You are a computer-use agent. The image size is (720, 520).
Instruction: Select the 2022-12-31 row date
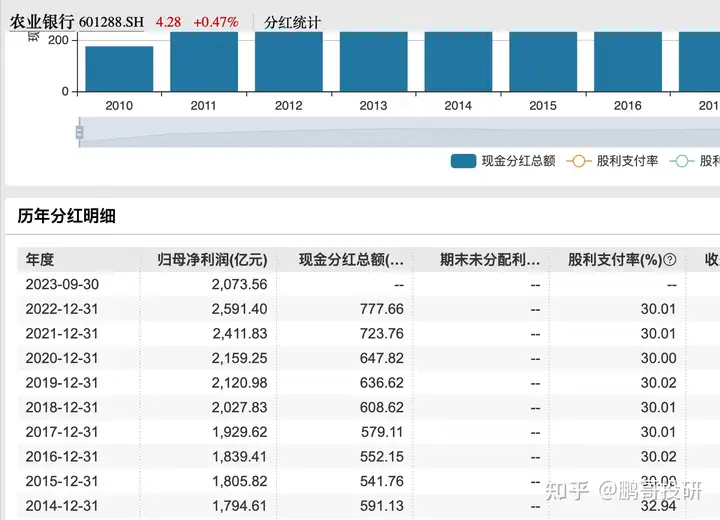pyautogui.click(x=62, y=309)
